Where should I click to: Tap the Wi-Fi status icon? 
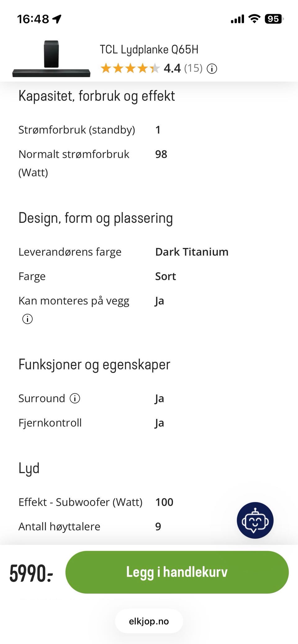pos(254,19)
